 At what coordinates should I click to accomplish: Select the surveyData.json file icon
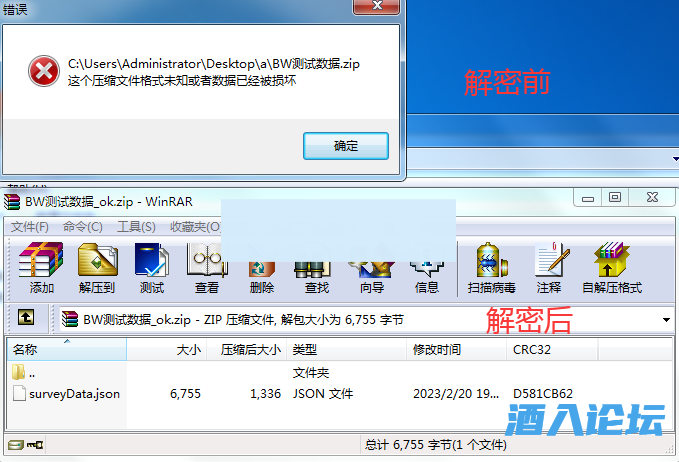(19, 393)
